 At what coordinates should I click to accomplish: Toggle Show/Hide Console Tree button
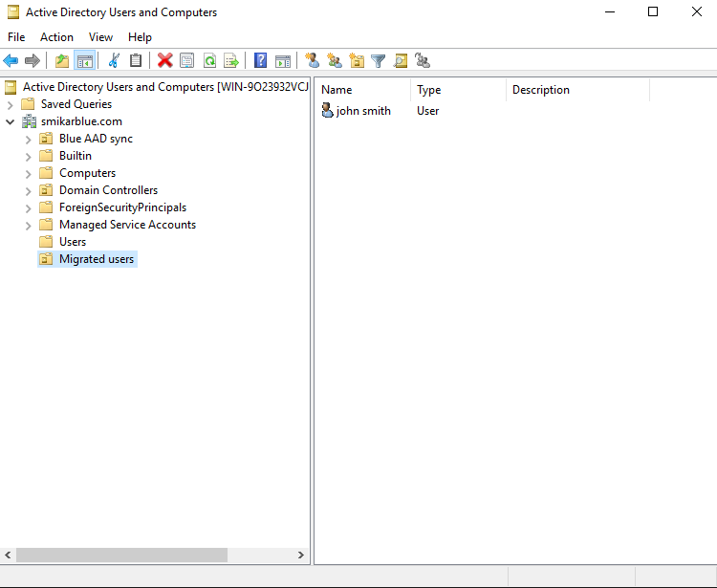84,60
